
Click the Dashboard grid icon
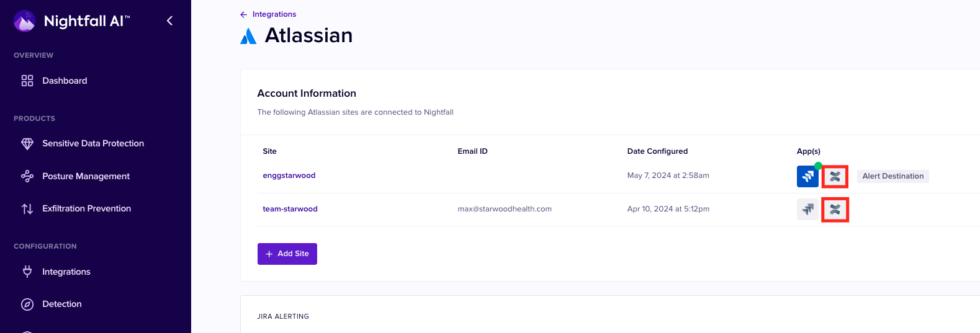[x=27, y=81]
